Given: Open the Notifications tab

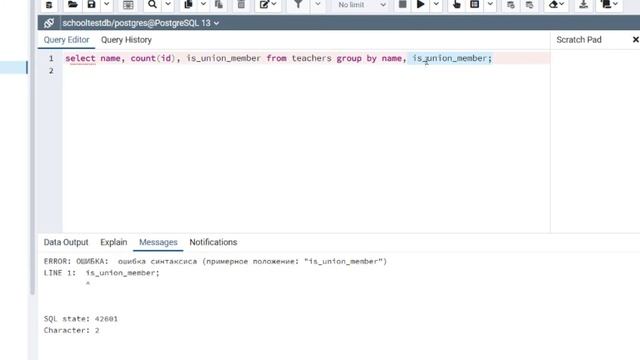Looking at the screenshot, I should coord(213,242).
